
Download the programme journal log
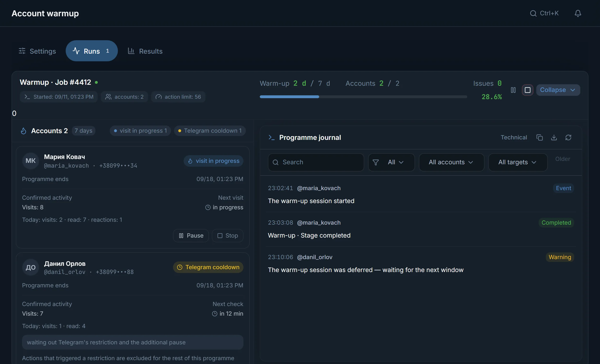coord(554,137)
